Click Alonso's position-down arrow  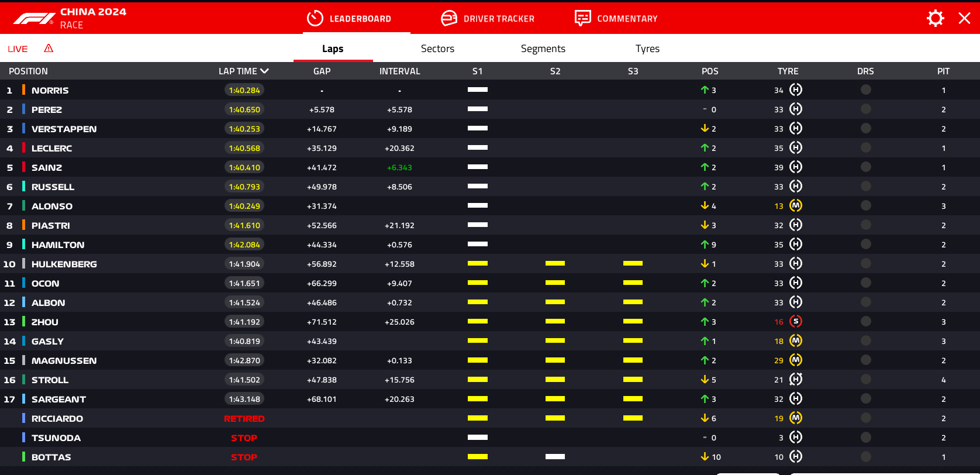(x=705, y=205)
